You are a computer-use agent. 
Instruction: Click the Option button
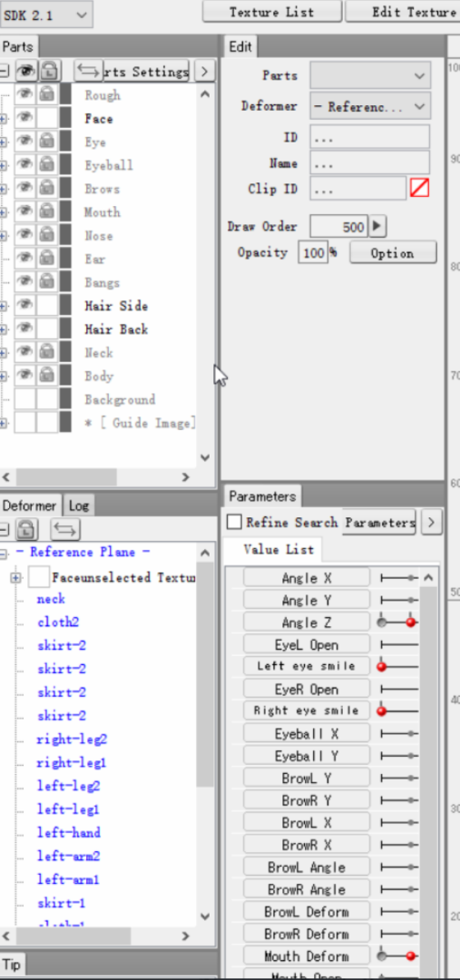pyautogui.click(x=393, y=252)
